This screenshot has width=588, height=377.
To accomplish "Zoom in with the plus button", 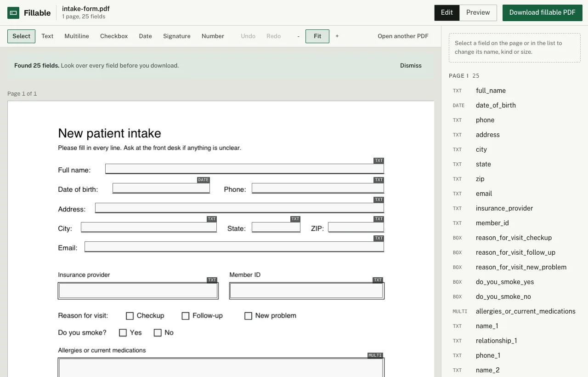I will (337, 36).
